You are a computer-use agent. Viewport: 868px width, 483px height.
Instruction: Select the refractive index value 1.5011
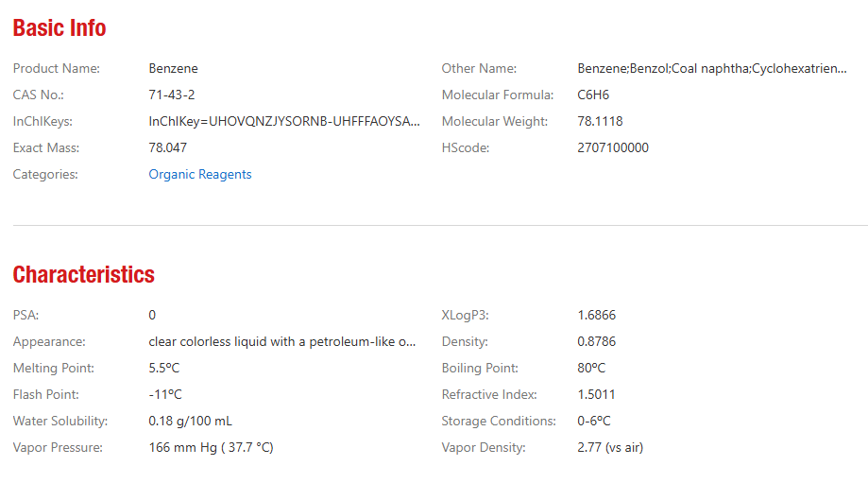click(x=596, y=394)
